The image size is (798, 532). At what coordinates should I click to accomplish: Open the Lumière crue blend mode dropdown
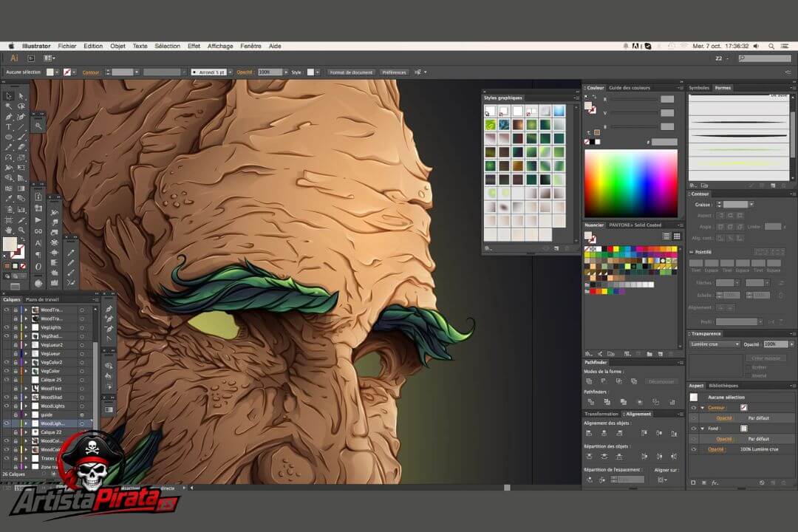pos(715,344)
